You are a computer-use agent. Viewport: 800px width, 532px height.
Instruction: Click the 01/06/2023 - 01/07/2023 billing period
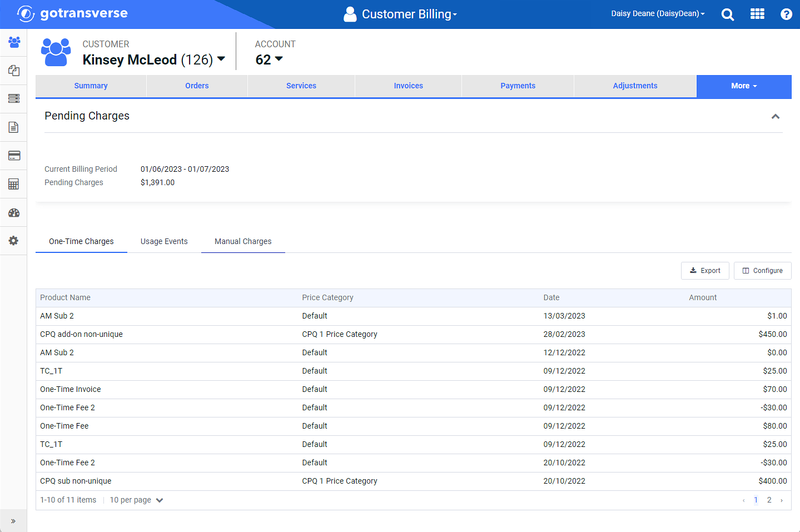tap(185, 170)
